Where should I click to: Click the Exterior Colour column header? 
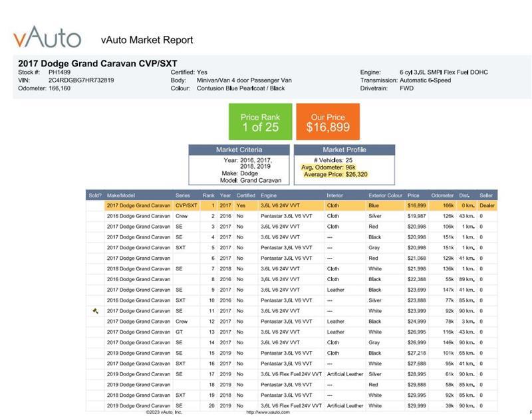point(385,195)
